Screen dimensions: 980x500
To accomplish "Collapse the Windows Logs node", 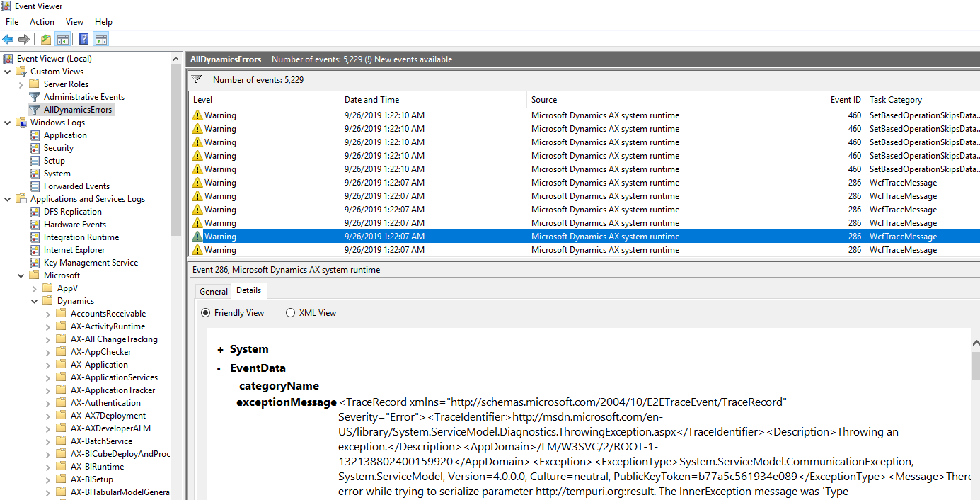I will click(8, 123).
